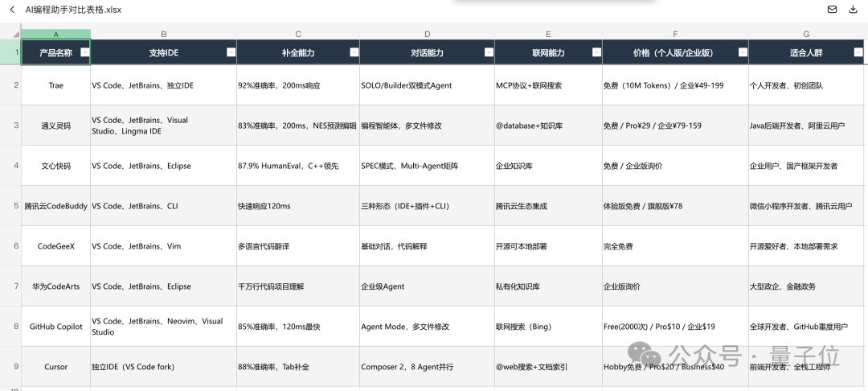868x391 pixels.
Task: Select the Cursor cell in column A
Action: [x=56, y=367]
